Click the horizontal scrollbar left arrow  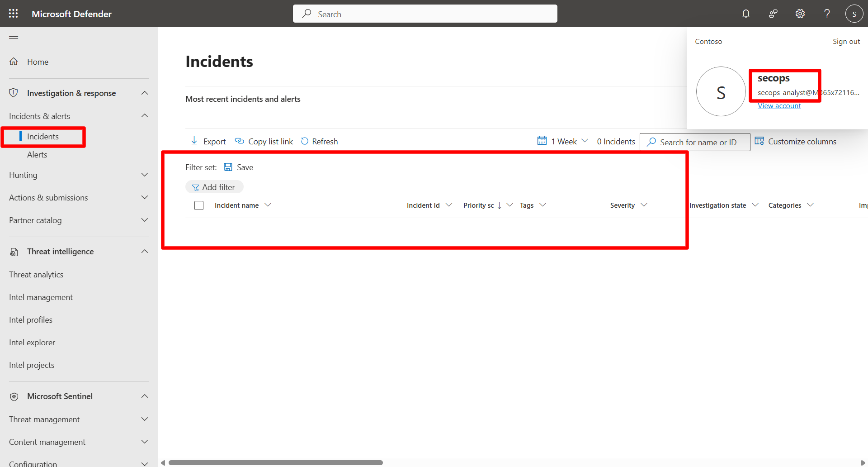(x=163, y=462)
